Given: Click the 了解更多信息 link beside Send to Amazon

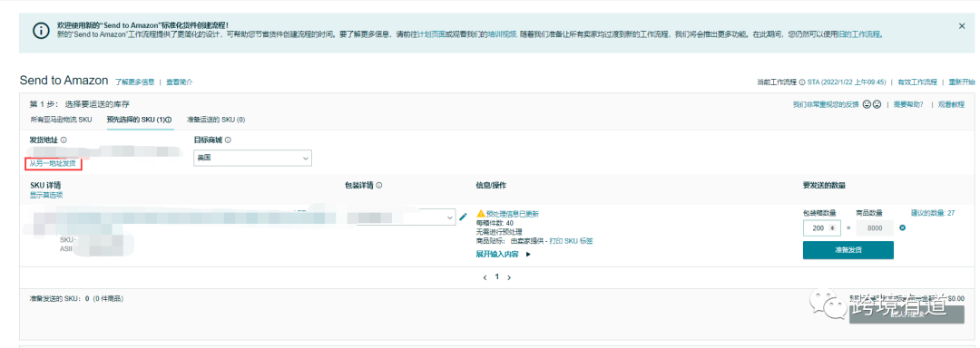Looking at the screenshot, I should [134, 82].
